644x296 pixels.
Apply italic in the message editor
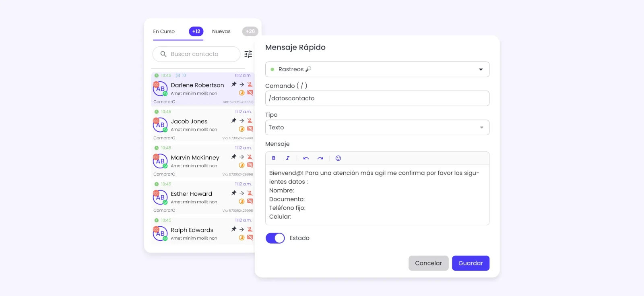coord(288,158)
